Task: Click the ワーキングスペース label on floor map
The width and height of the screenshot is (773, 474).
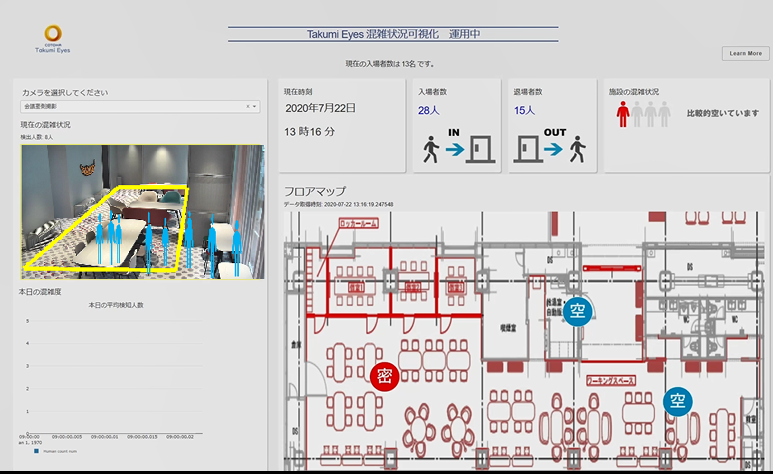Action: pyautogui.click(x=611, y=380)
